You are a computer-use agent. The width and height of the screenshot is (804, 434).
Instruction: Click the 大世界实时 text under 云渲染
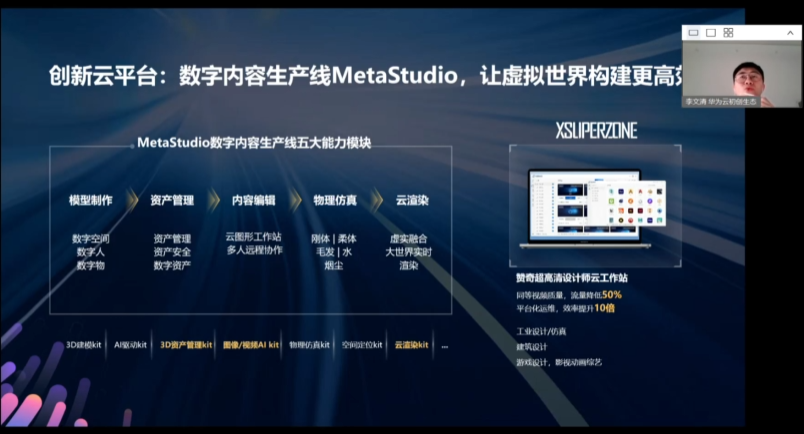409,252
